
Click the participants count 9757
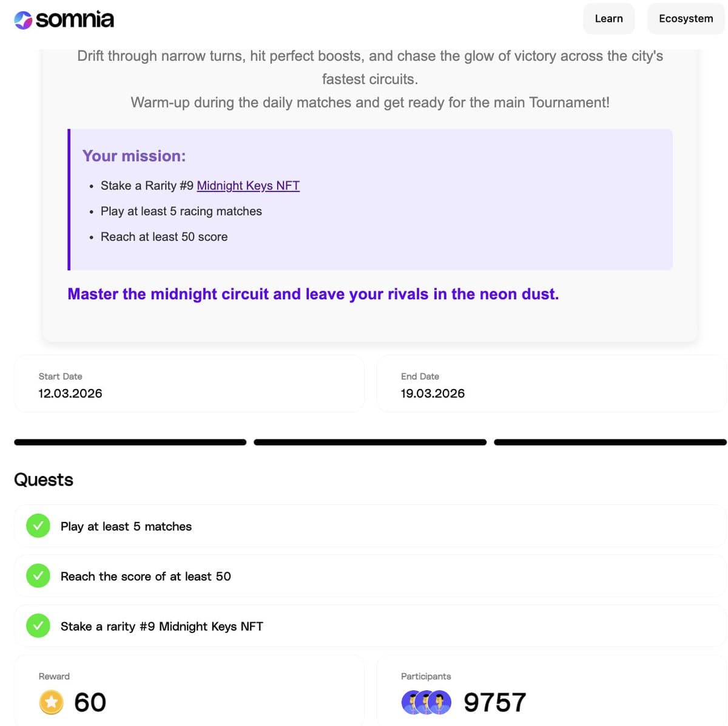494,702
